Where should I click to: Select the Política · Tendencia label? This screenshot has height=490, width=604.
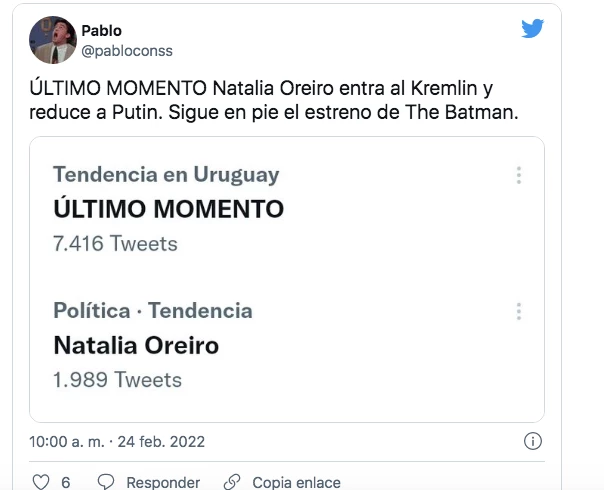(x=152, y=311)
